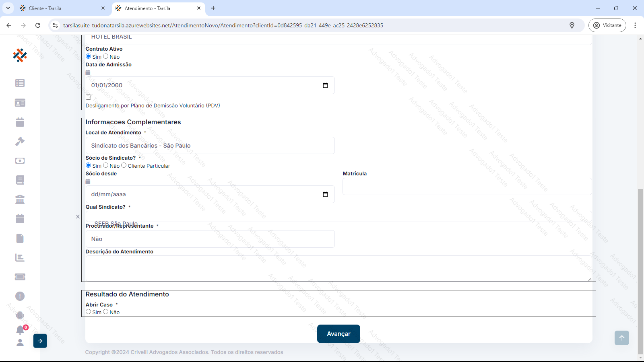Screen dimensions: 644x362
Task: Click the Matrícula input field
Action: (467, 187)
